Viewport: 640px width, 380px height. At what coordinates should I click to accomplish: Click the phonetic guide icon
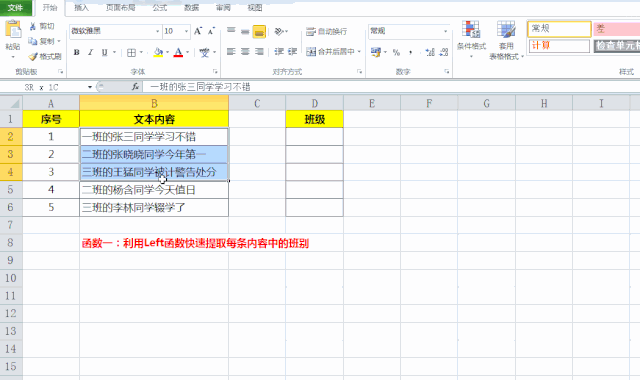pyautogui.click(x=204, y=52)
